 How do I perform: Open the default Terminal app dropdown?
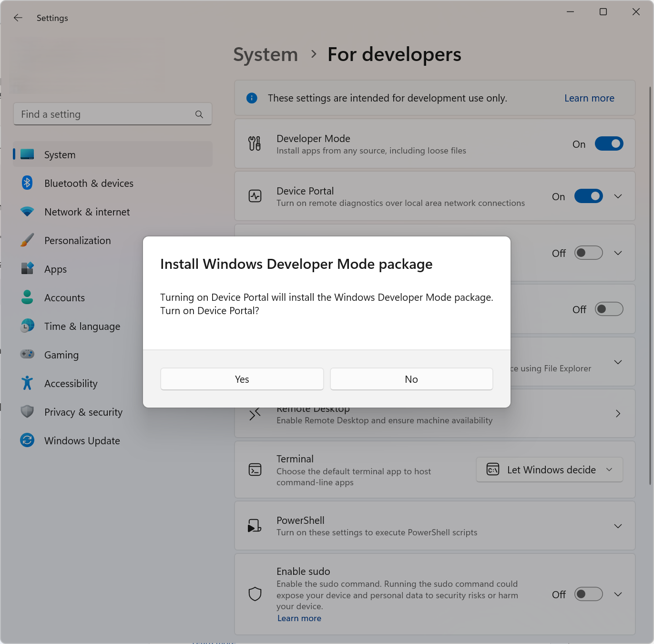pyautogui.click(x=549, y=470)
